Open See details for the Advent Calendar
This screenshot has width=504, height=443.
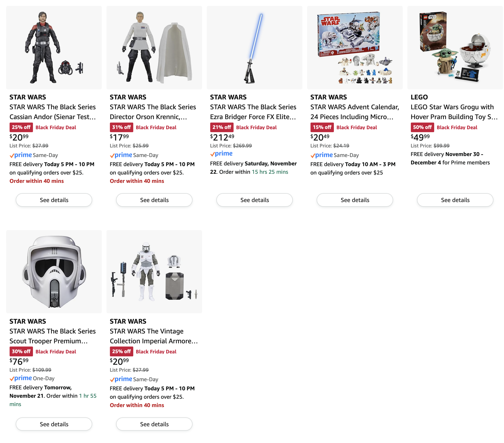pyautogui.click(x=355, y=200)
